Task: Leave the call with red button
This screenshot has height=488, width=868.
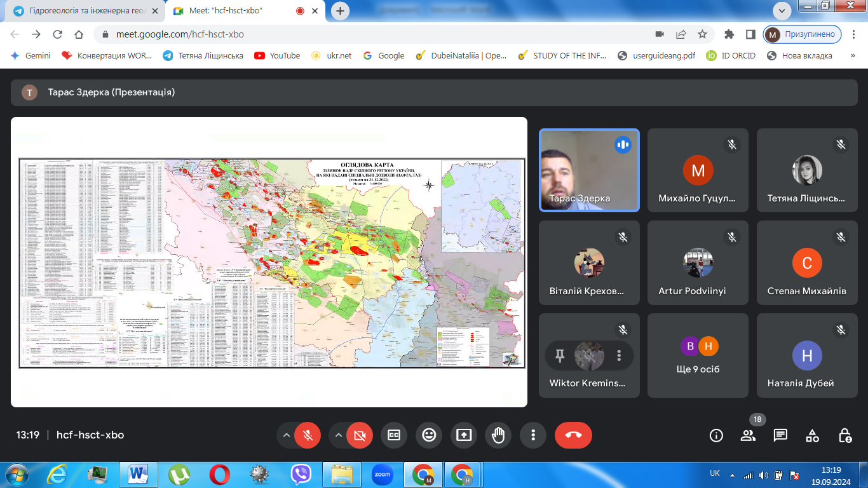Action: [573, 435]
